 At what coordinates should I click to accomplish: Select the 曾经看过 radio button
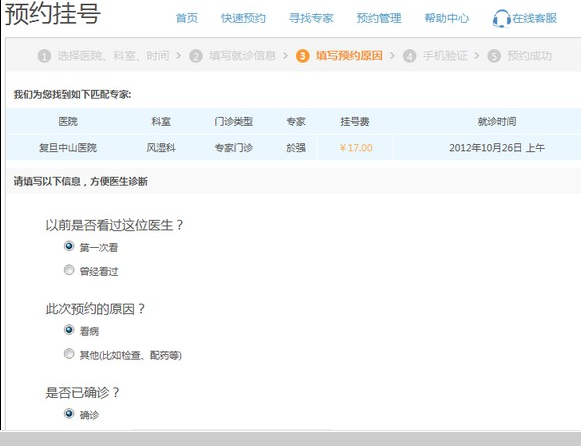[x=69, y=270]
